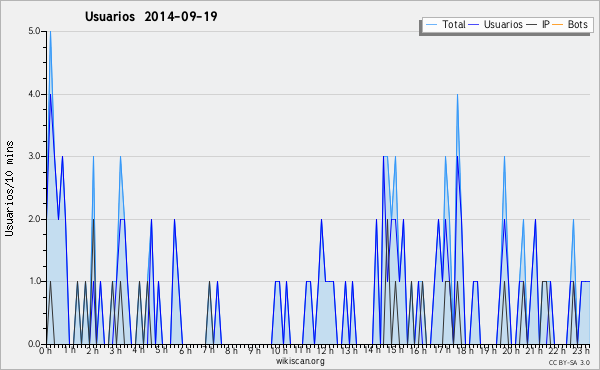Click the 4.0 Total peak near 18 h
This screenshot has height=370, width=600.
click(457, 95)
